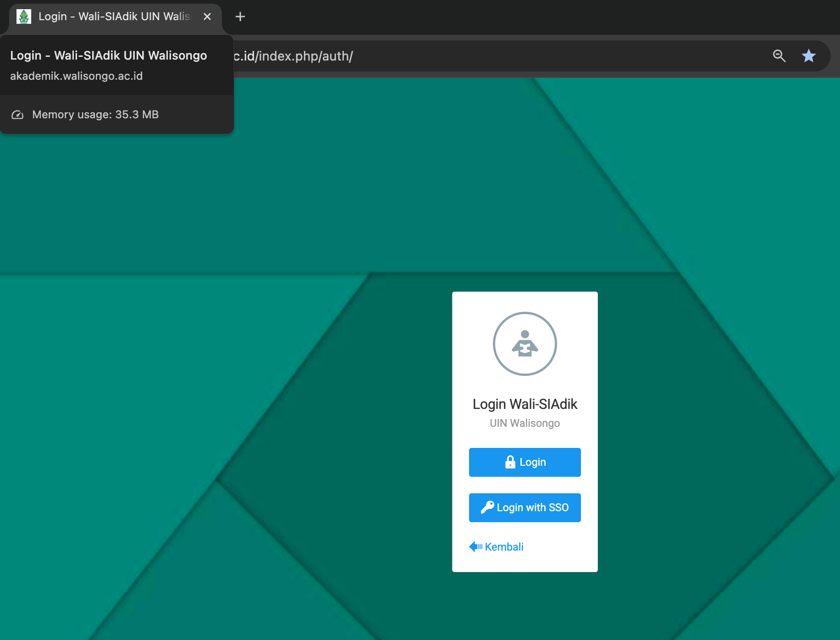Follow the Kembali link text
The width and height of the screenshot is (840, 640).
pyautogui.click(x=504, y=547)
